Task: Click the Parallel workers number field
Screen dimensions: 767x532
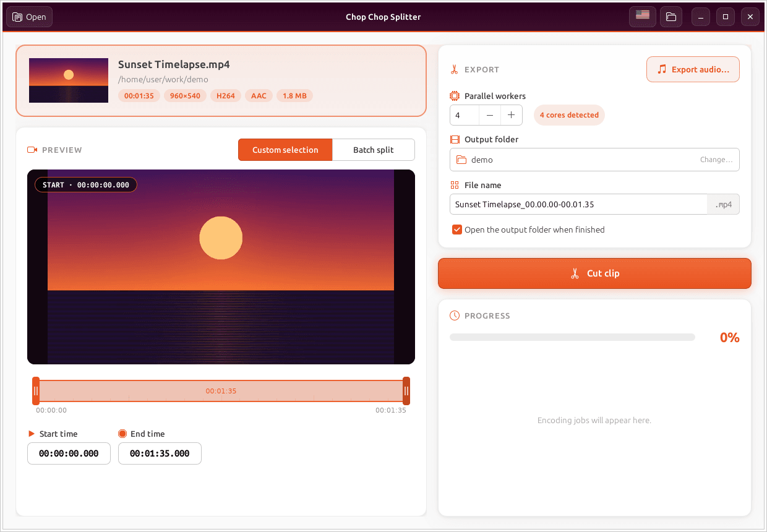Action: [465, 115]
